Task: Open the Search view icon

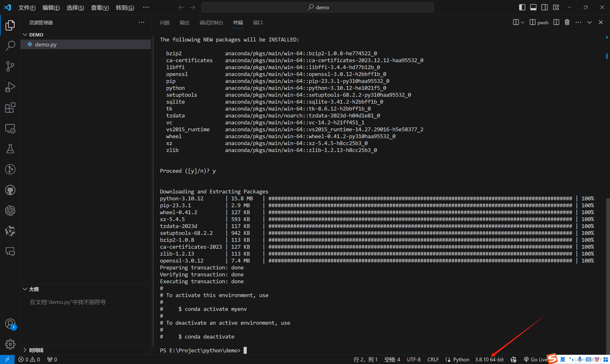Action: tap(10, 46)
